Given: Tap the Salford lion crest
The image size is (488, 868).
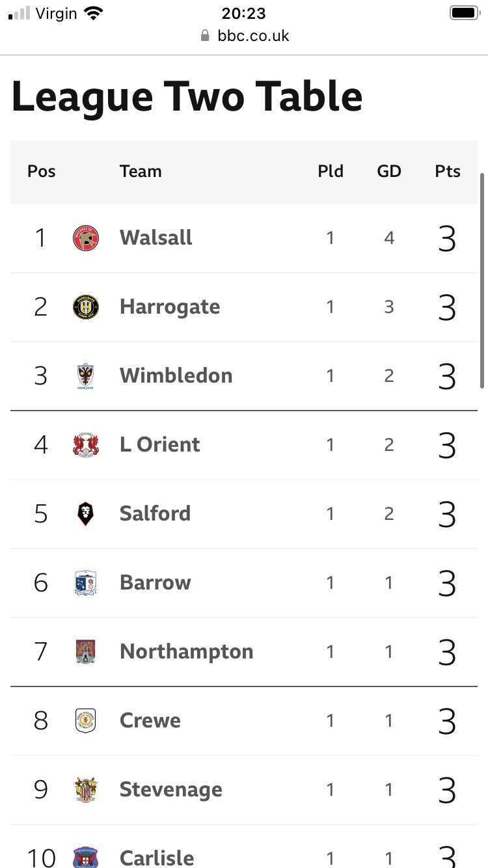Looking at the screenshot, I should [86, 514].
